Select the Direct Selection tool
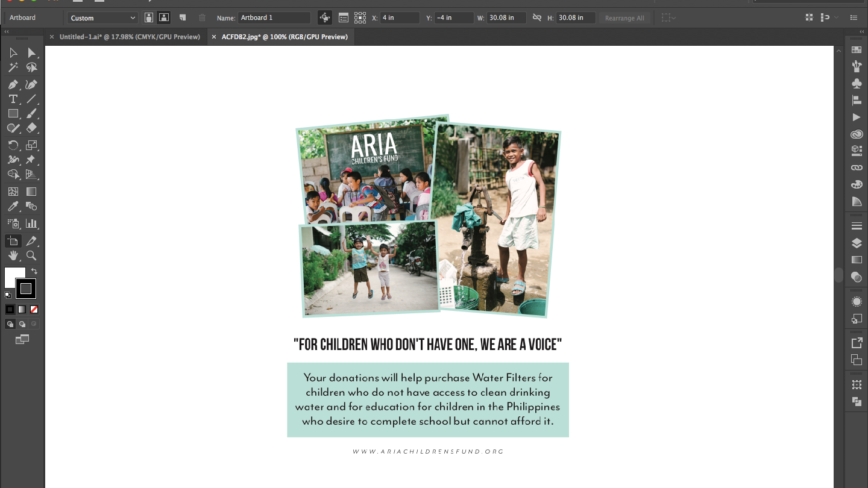This screenshot has height=488, width=868. point(31,53)
